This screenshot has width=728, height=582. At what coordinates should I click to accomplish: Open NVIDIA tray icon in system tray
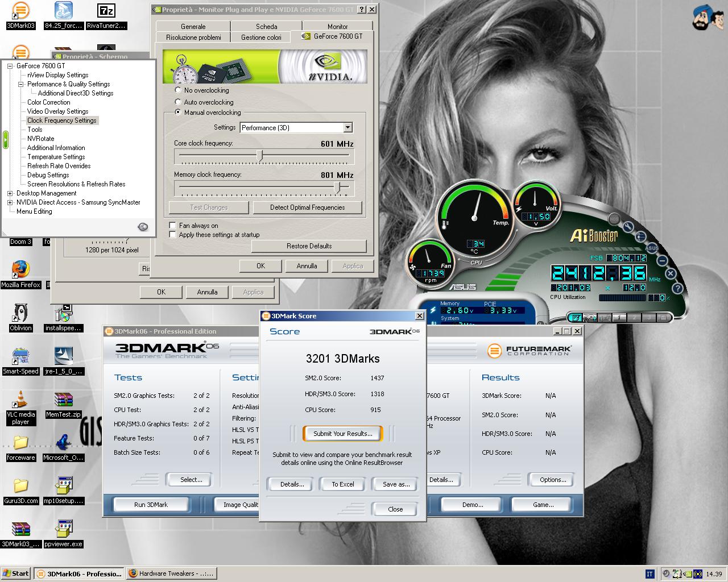[x=688, y=574]
